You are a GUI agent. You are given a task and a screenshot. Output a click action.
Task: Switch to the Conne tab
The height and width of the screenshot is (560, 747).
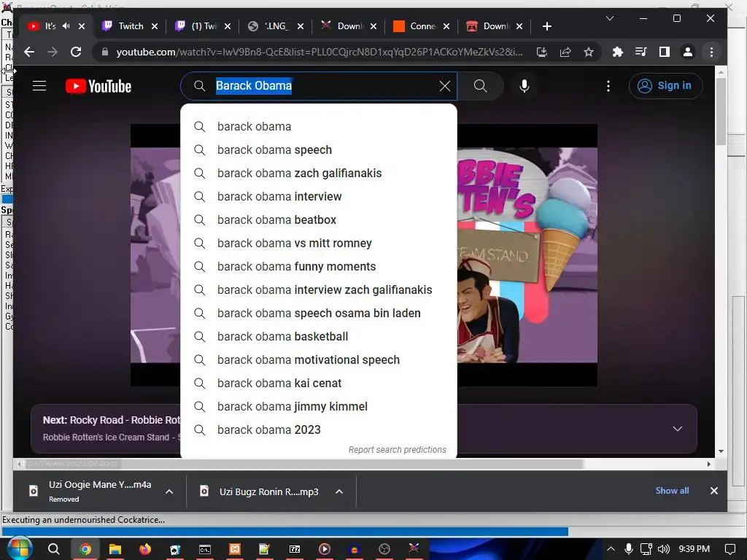click(422, 26)
